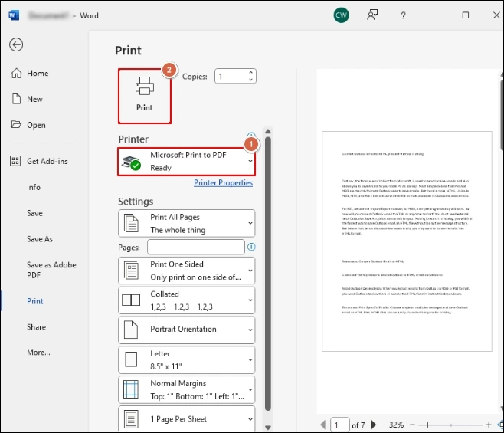Click the settings panel vertical scrollbar thumb
Image resolution: width=504 pixels, height=433 pixels.
pos(268,274)
